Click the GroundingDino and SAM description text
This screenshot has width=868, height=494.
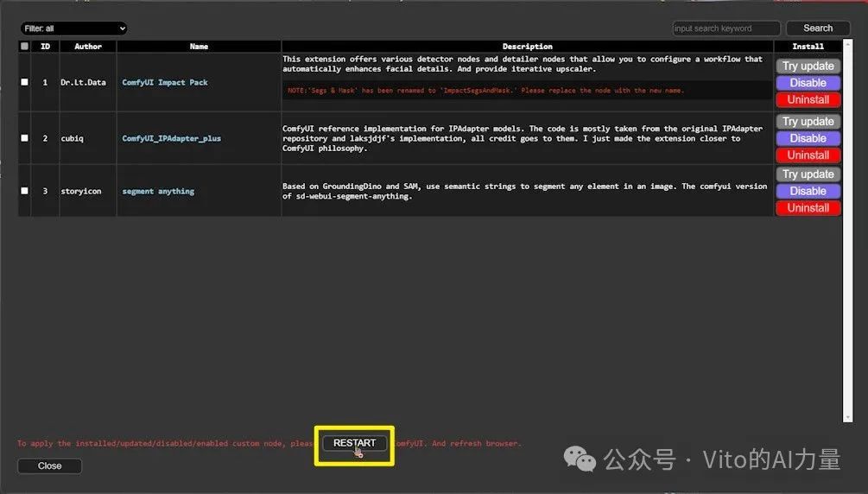point(524,191)
